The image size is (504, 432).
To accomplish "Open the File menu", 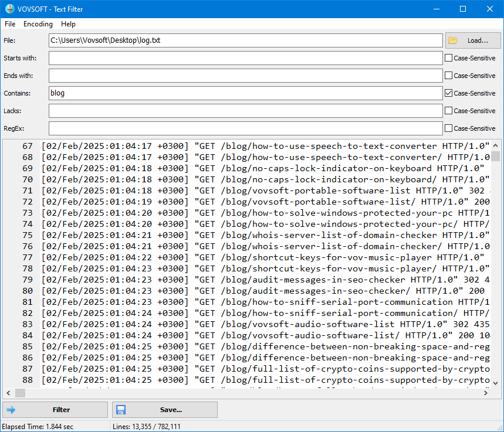I will [10, 24].
